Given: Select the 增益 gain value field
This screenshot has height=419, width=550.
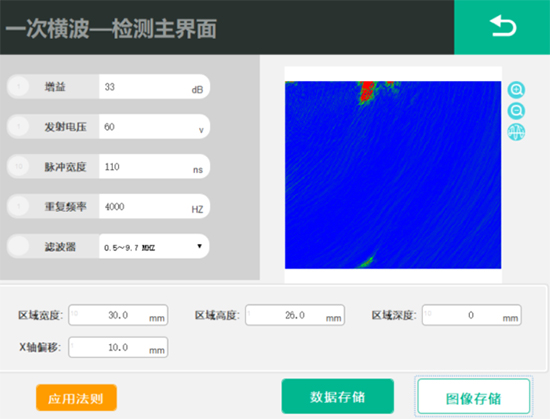Looking at the screenshot, I should pyautogui.click(x=154, y=87).
